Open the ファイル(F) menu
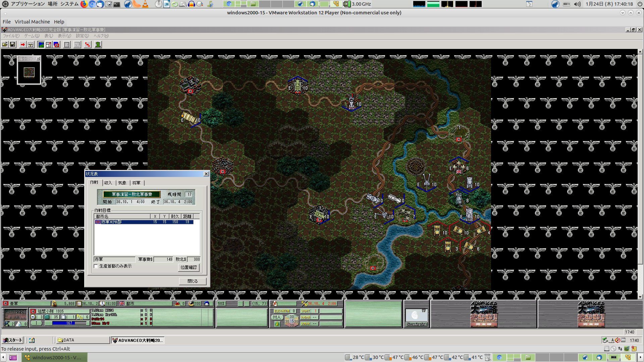 pyautogui.click(x=11, y=36)
